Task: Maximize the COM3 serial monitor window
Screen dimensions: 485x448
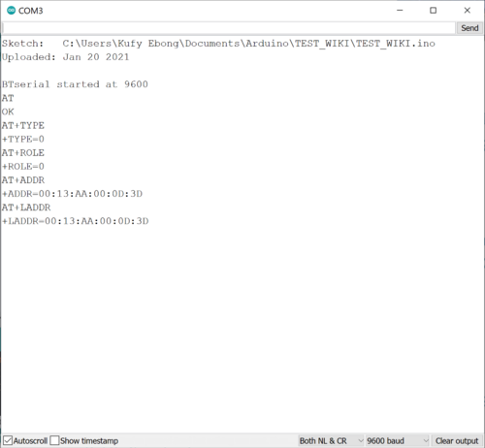Action: click(x=433, y=11)
